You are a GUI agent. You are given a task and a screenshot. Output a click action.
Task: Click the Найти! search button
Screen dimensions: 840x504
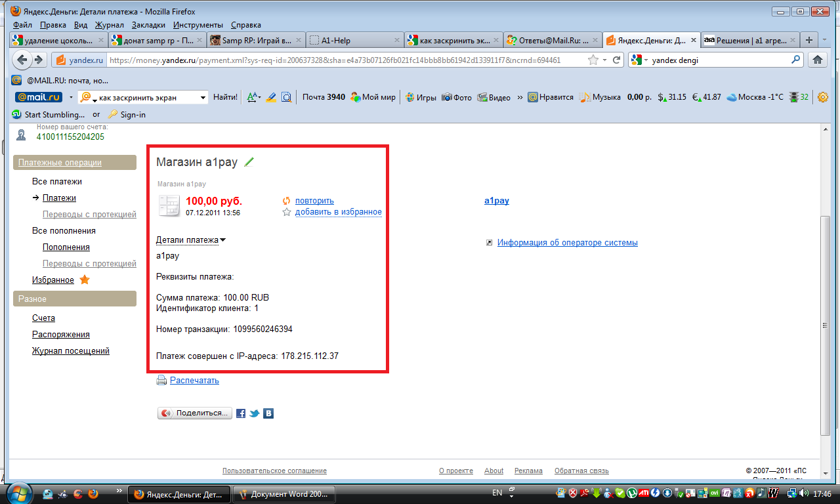tap(225, 97)
